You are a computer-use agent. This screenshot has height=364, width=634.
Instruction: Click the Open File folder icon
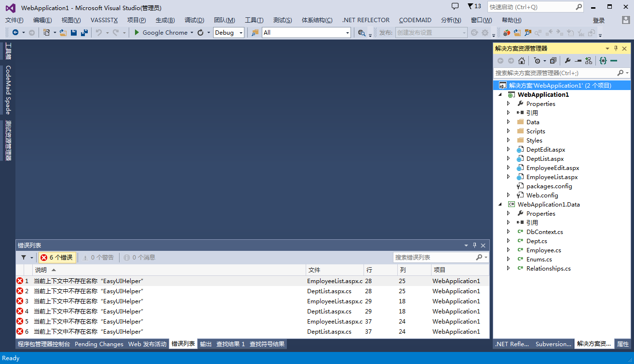pyautogui.click(x=63, y=32)
